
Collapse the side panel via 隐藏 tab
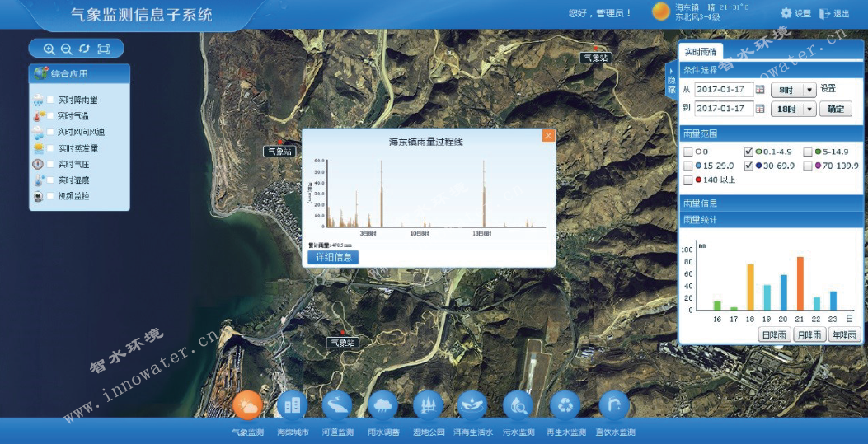[x=671, y=82]
